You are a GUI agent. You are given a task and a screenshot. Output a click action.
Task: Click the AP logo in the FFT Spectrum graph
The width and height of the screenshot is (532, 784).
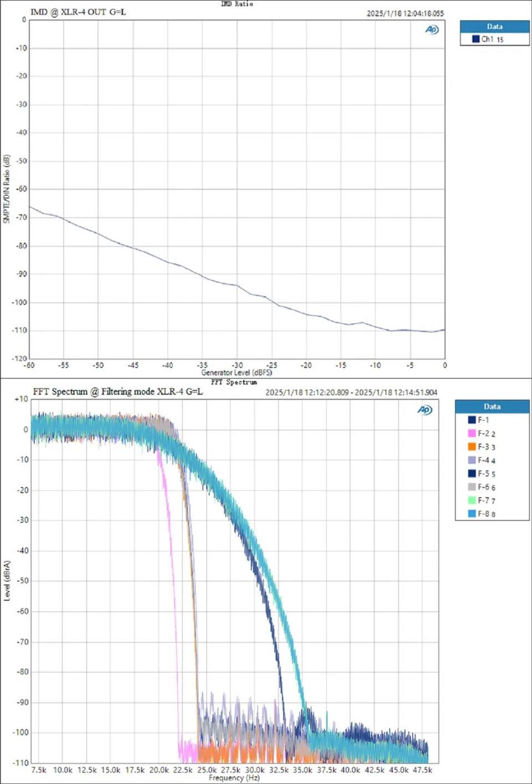click(424, 409)
